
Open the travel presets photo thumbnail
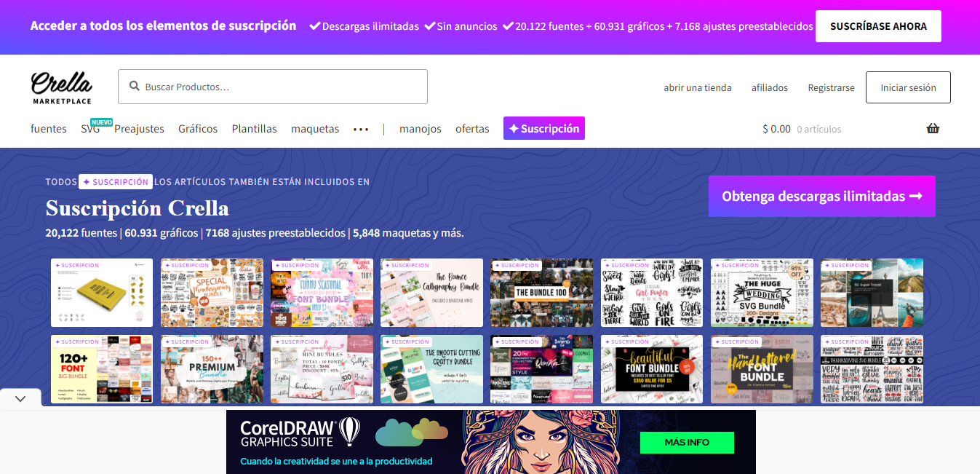pos(872,293)
